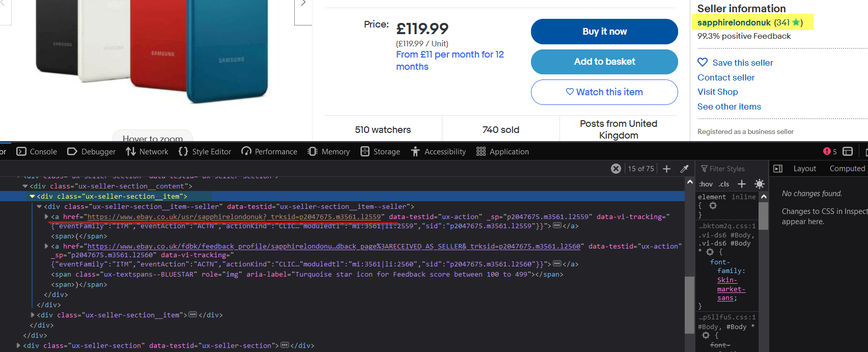Click the markup view scrollbar thumb
868x352 pixels.
(x=690, y=305)
